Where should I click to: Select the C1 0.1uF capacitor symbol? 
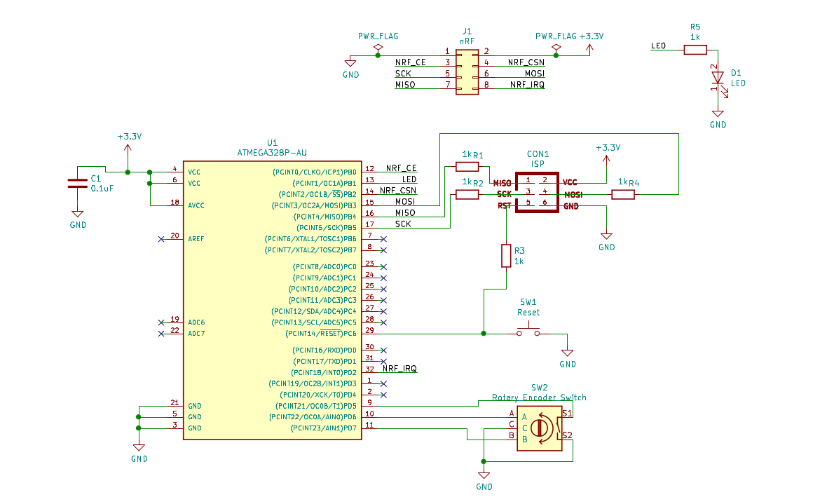click(78, 183)
